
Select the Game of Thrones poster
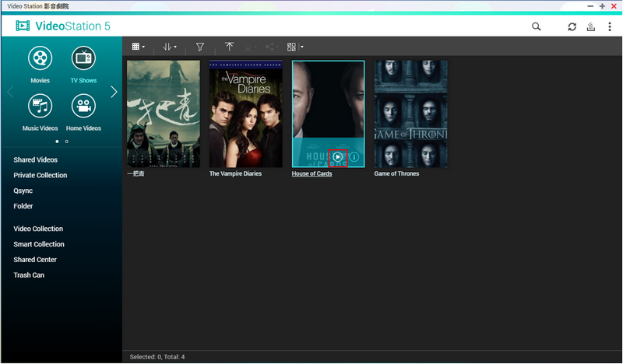[411, 114]
